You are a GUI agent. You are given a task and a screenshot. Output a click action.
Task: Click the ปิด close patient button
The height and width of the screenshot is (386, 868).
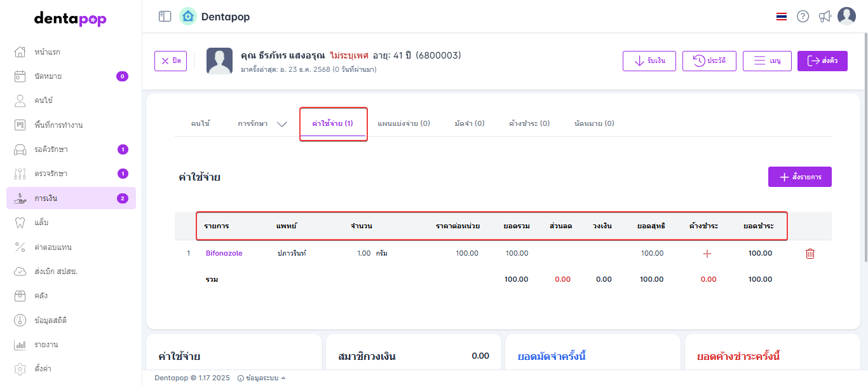coord(170,61)
